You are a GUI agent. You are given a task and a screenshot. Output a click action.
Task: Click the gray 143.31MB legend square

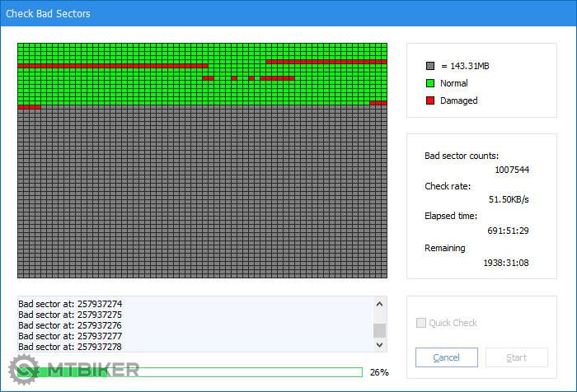[x=429, y=66]
